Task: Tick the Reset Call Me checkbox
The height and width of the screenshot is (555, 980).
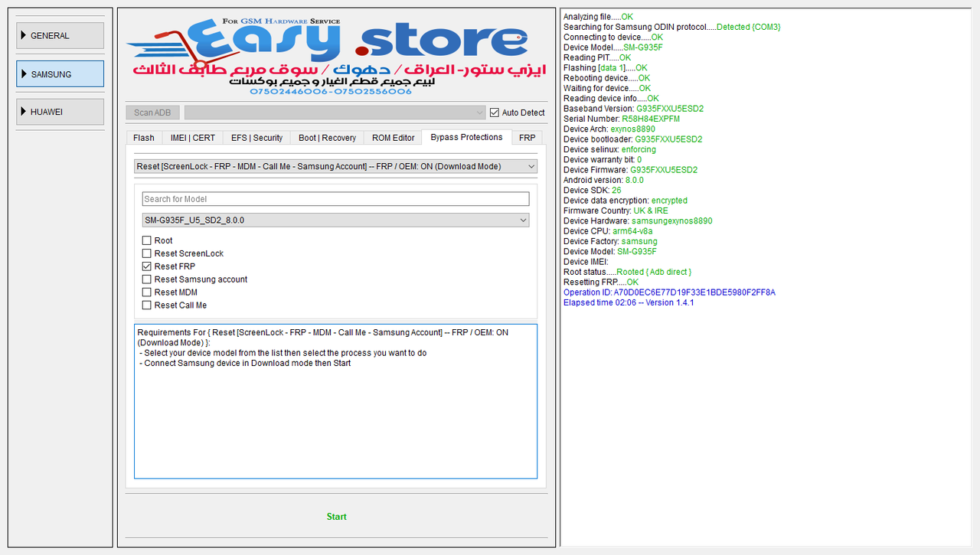Action: click(x=147, y=305)
